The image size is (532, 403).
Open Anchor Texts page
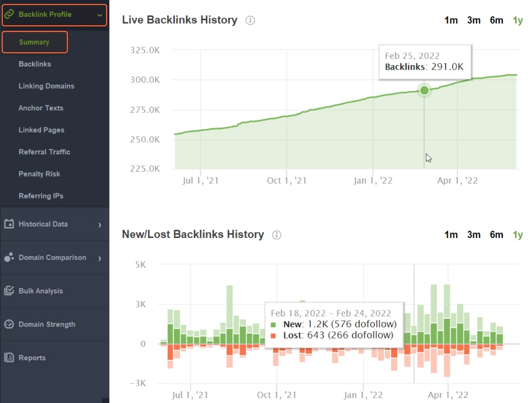pyautogui.click(x=41, y=108)
